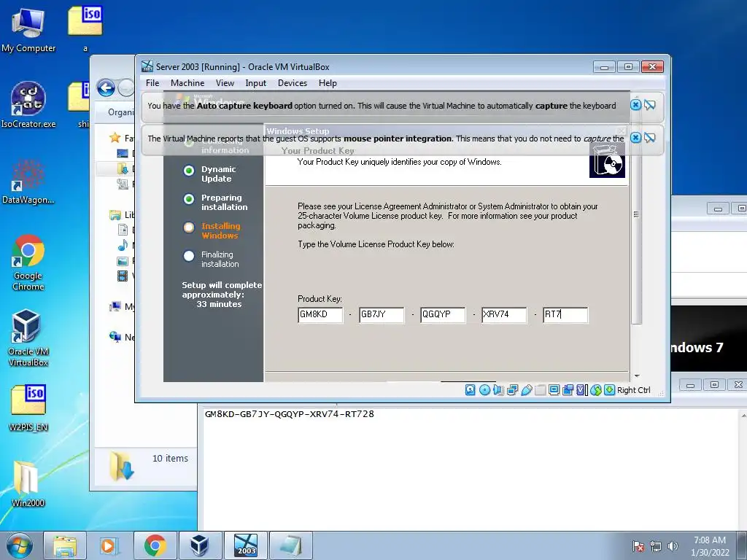Click the Computer item in Explorer sidebar

point(123,306)
